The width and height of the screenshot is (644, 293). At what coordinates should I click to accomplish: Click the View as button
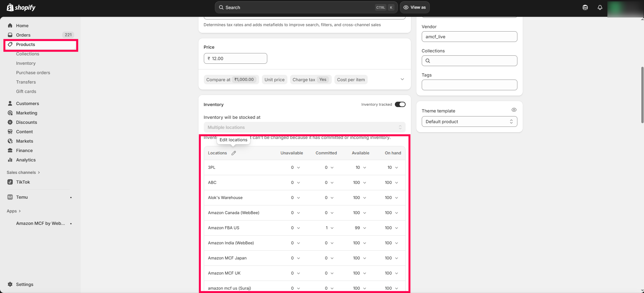pyautogui.click(x=415, y=7)
